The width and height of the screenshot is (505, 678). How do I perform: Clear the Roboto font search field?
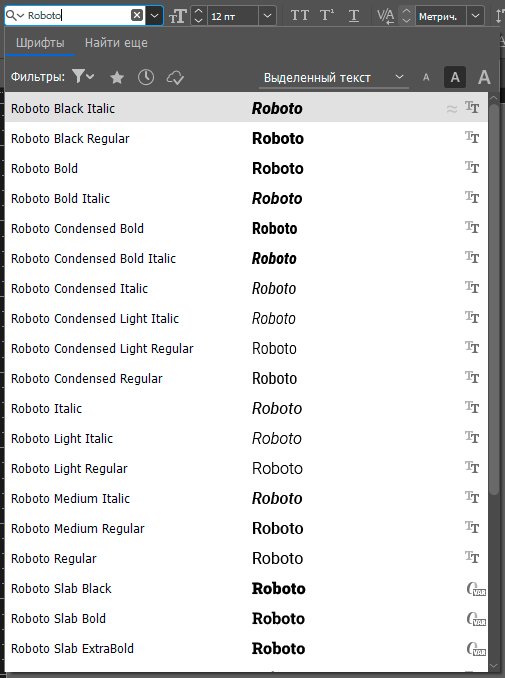click(x=137, y=16)
